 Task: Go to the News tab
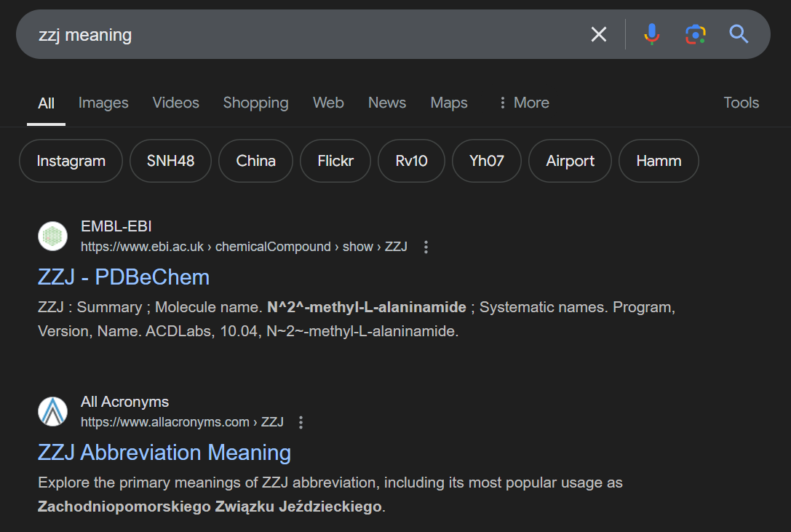[x=386, y=103]
